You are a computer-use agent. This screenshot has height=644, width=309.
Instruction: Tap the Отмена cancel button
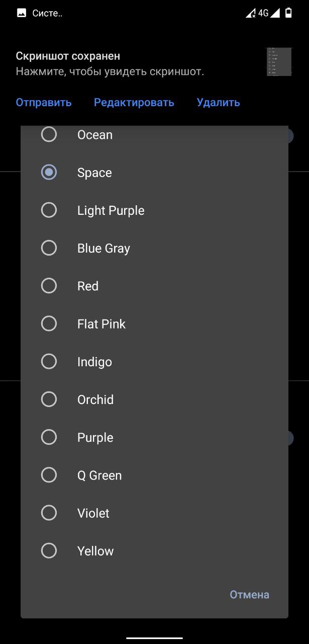249,595
